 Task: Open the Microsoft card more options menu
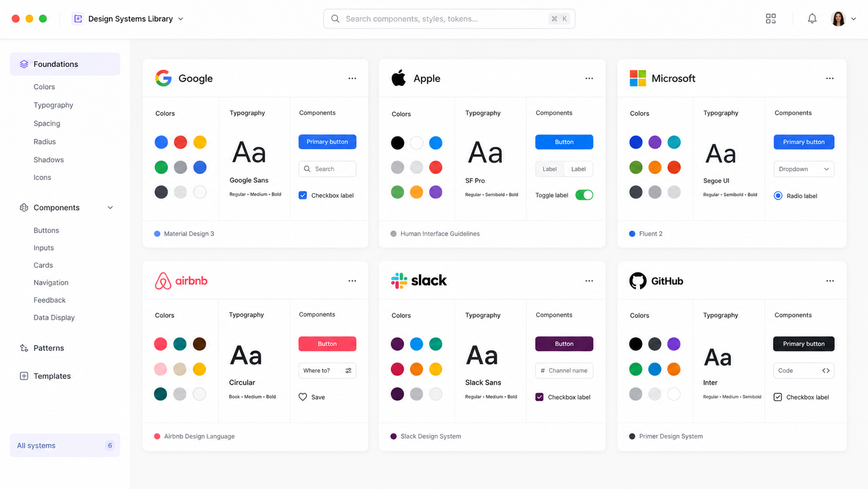point(830,78)
